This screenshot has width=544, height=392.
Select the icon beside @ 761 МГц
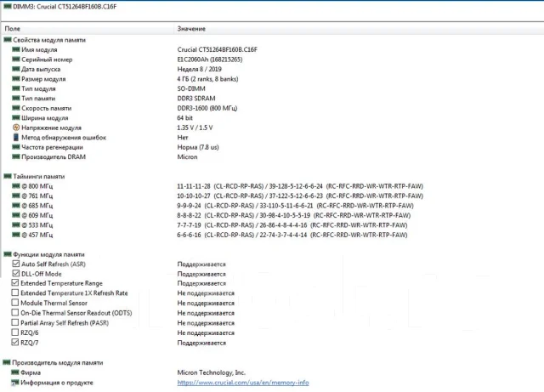[16, 196]
